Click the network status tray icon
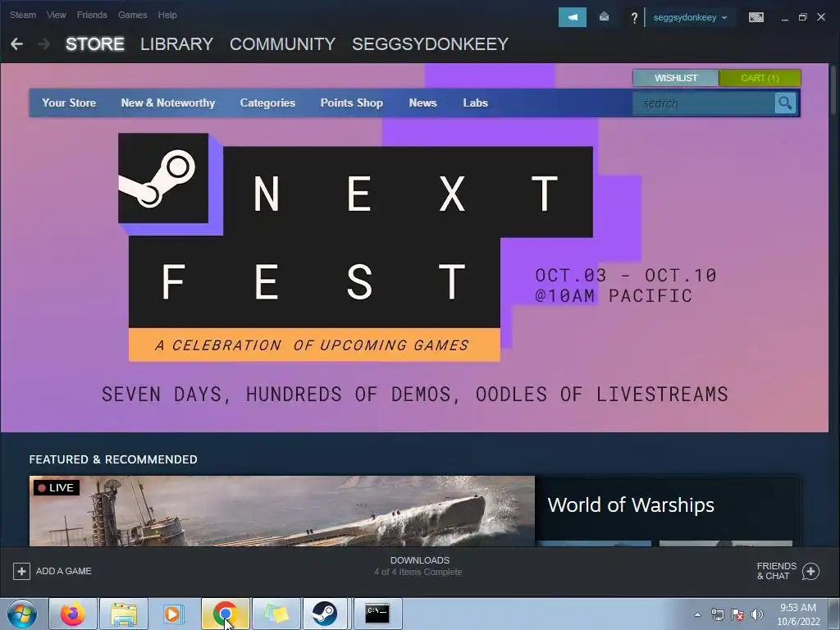This screenshot has height=630, width=840. pos(717,614)
